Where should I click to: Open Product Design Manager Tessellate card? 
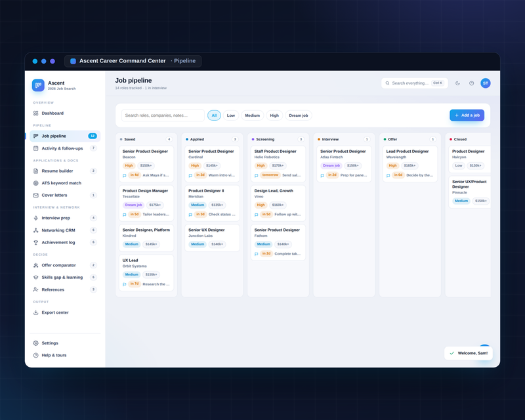pyautogui.click(x=146, y=203)
